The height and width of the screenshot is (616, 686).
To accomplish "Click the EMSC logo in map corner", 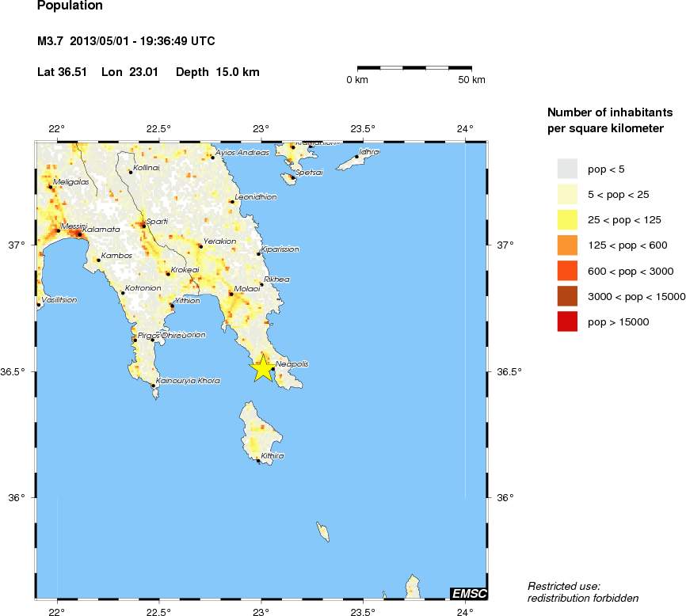I will tap(468, 593).
